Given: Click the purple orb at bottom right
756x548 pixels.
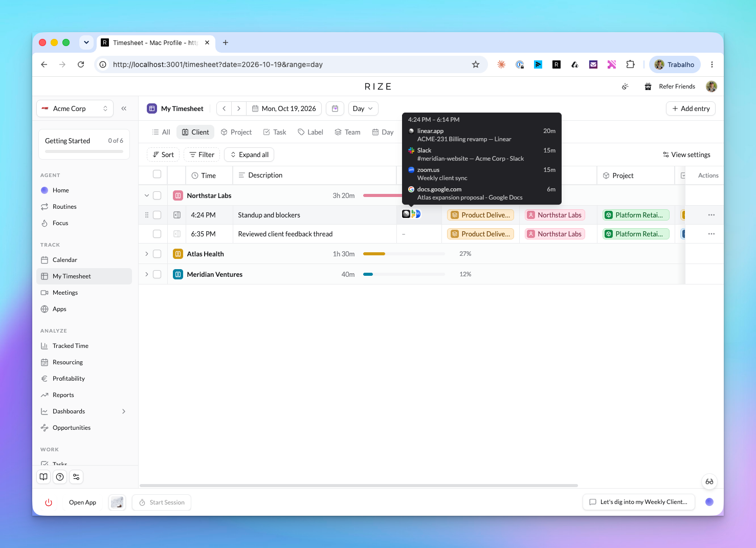Looking at the screenshot, I should pos(709,502).
